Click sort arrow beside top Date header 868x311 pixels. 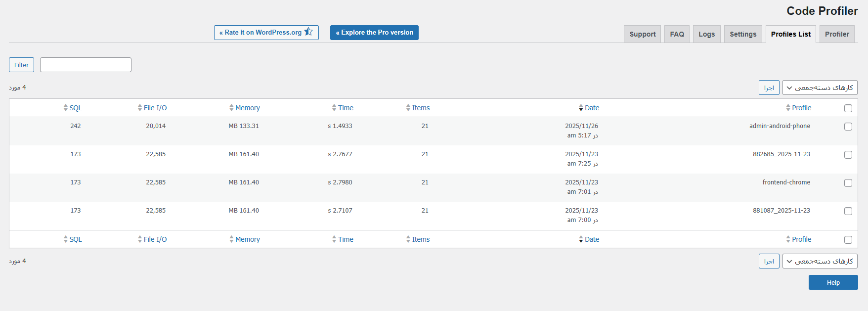pos(581,108)
